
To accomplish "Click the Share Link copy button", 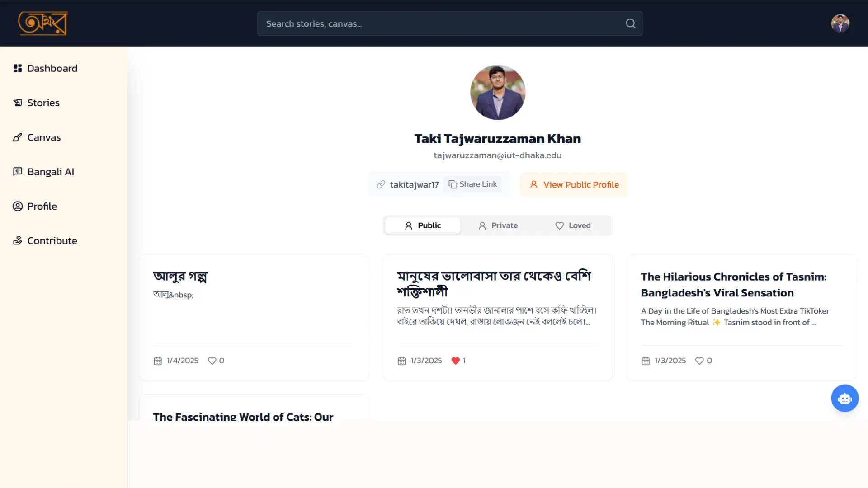I will tap(472, 184).
